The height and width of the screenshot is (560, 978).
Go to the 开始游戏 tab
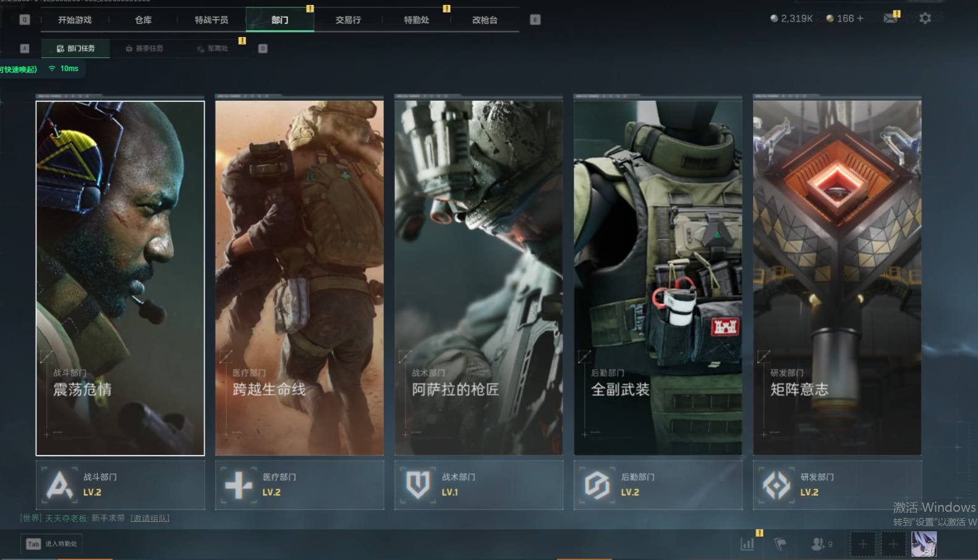(x=75, y=20)
